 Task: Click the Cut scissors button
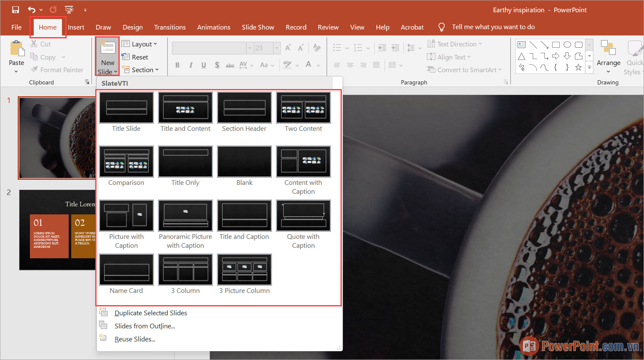(40, 44)
